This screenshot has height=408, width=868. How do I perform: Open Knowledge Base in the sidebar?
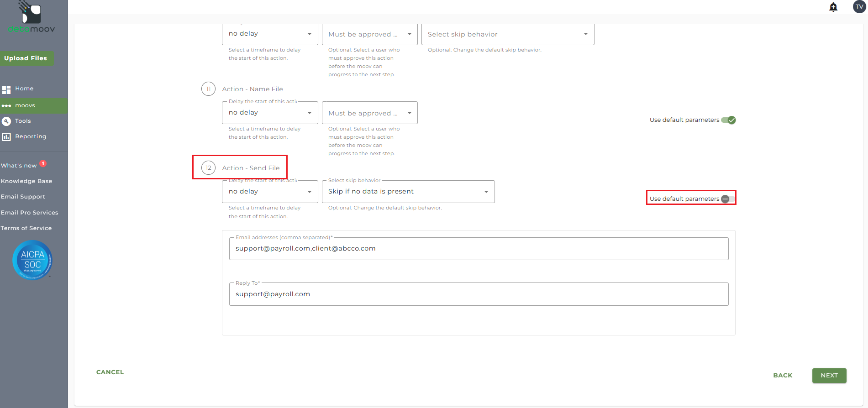26,181
